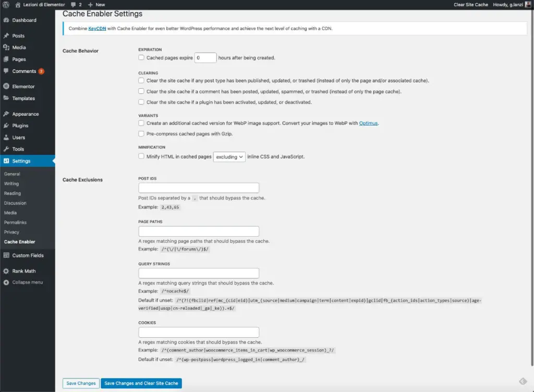
Task: Open the site home icon in admin bar
Action: pyautogui.click(x=18, y=4)
